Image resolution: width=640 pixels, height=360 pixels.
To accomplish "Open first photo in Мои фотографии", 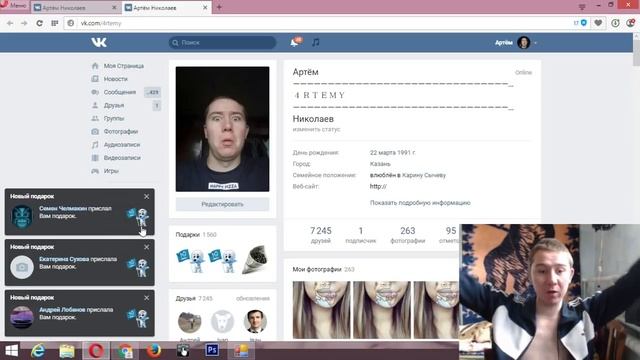I will pos(321,309).
